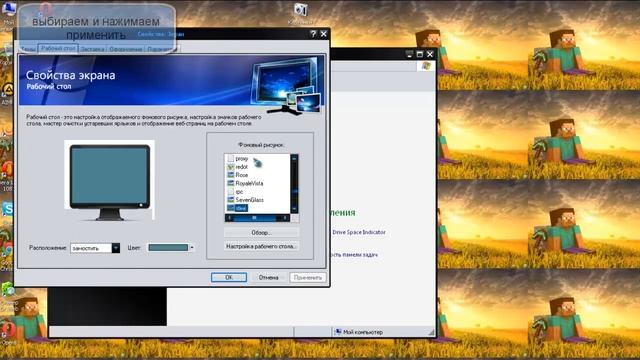Click the Drive Space Indicator link in background window
This screenshot has width=640, height=360.
359,232
